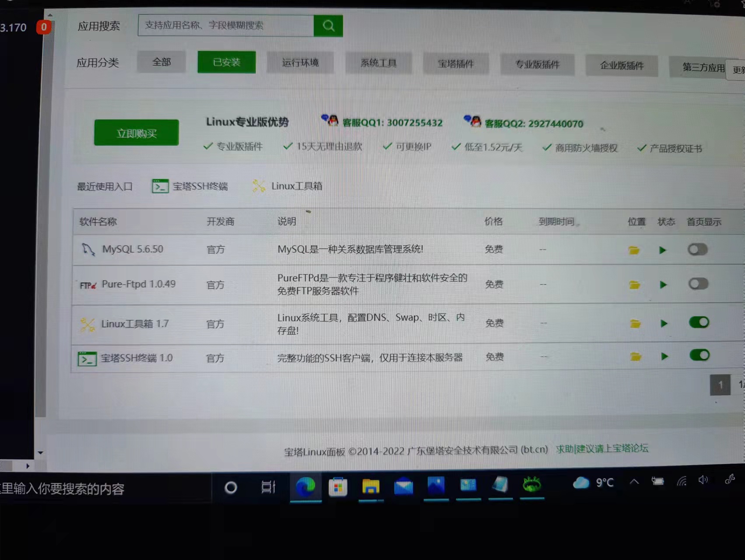The height and width of the screenshot is (560, 745).
Task: Click the 宝塔SSH终端 1.0 status play icon
Action: (x=664, y=356)
